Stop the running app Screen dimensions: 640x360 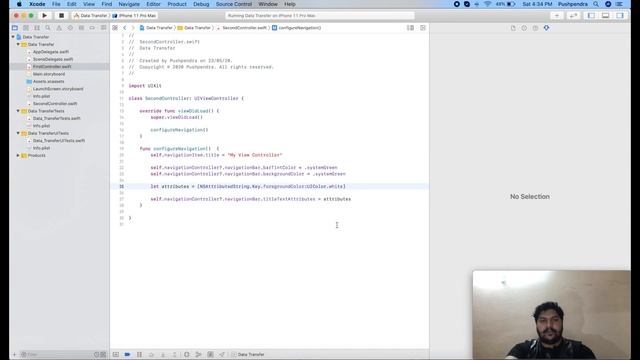point(61,16)
